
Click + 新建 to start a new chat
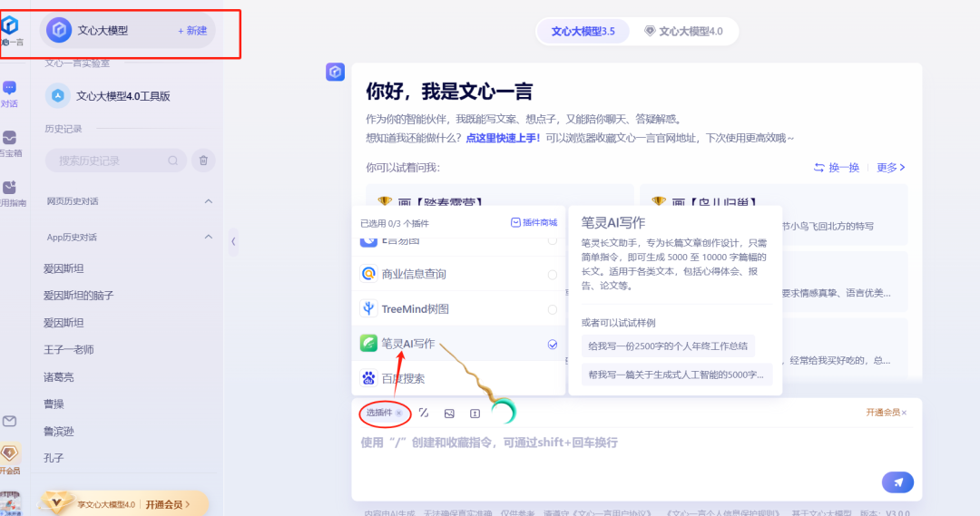(x=192, y=31)
